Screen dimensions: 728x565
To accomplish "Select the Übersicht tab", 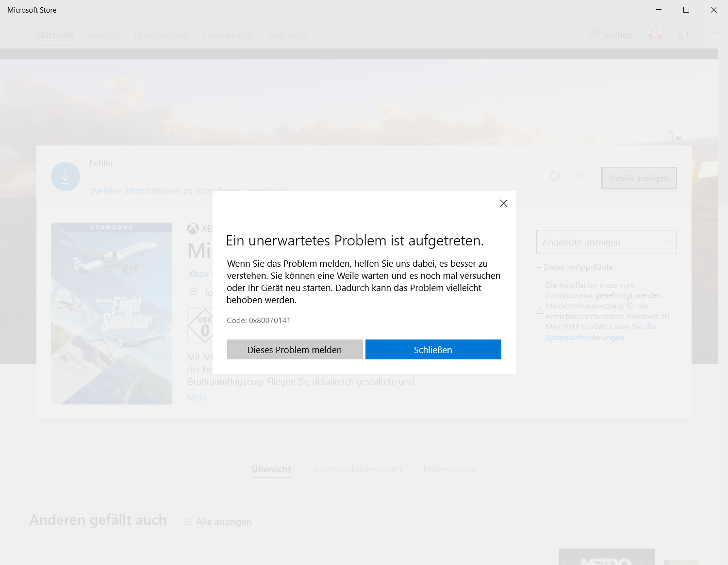I will click(271, 469).
